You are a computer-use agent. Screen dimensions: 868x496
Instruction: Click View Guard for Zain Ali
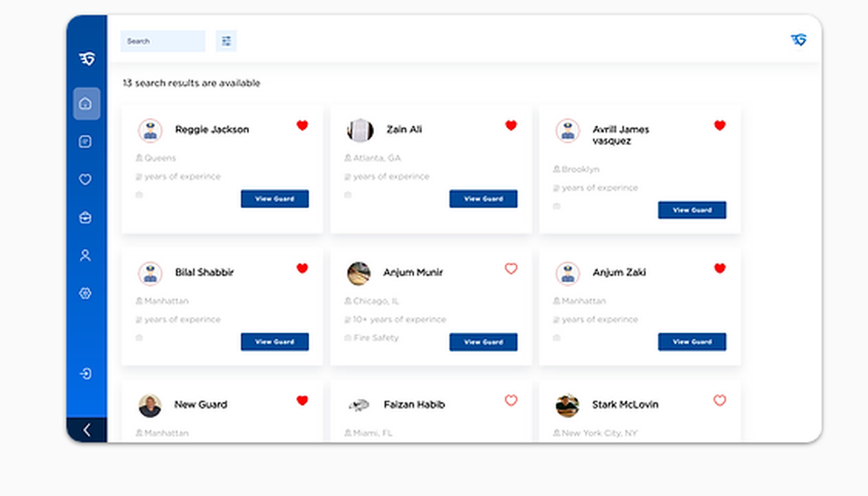click(483, 199)
